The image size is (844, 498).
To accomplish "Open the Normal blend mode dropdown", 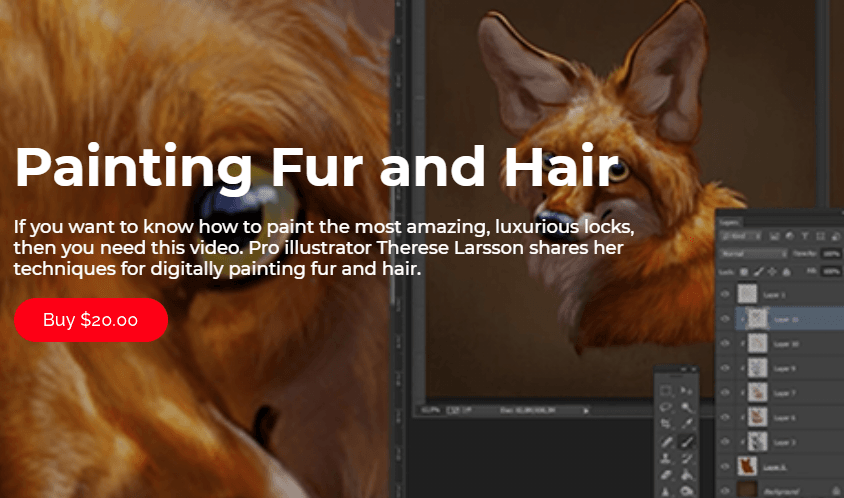I will (x=752, y=254).
